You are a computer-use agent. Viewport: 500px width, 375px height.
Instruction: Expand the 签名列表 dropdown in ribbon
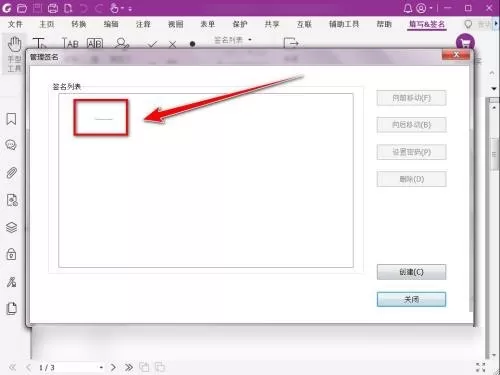(250, 40)
